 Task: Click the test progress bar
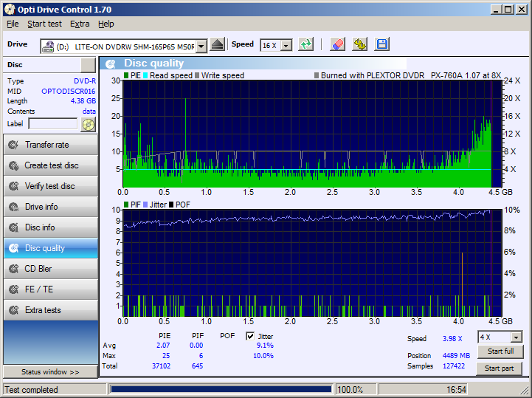pos(221,389)
